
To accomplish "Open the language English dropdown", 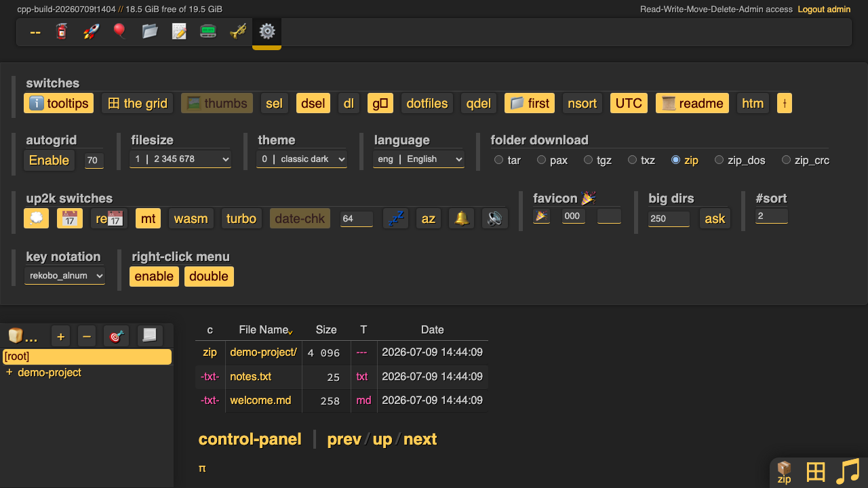I will [x=418, y=159].
